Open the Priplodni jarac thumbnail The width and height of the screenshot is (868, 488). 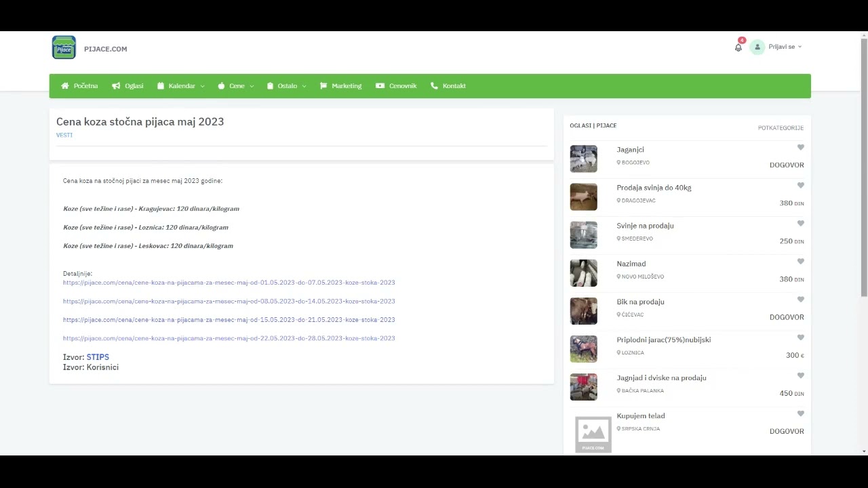(x=583, y=349)
